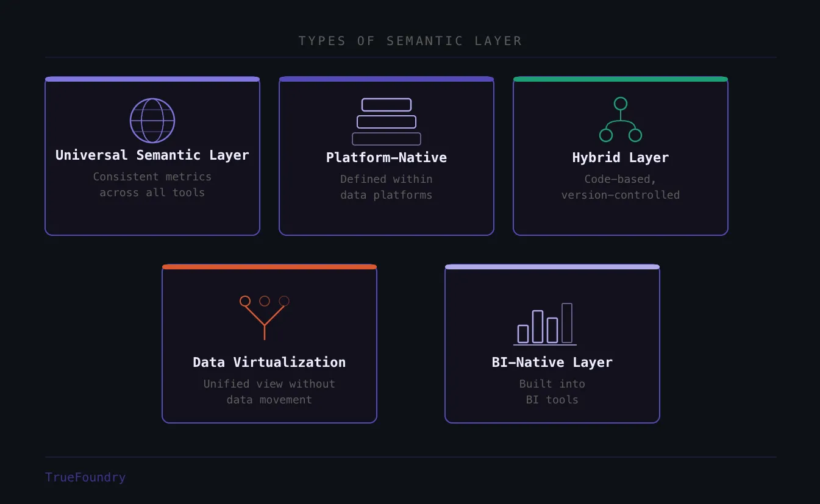Click the text 'Code-based, version-controlled'
820x504 pixels.
[x=621, y=187]
